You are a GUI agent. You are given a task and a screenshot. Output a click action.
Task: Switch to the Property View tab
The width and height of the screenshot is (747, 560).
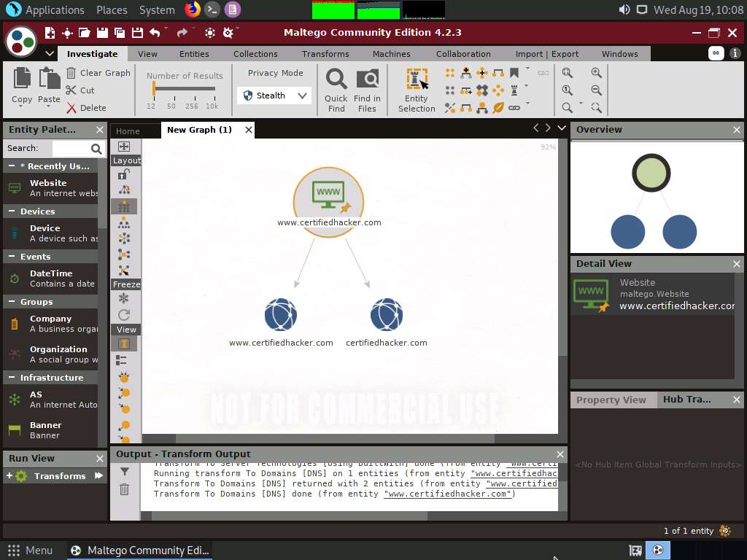tap(611, 400)
